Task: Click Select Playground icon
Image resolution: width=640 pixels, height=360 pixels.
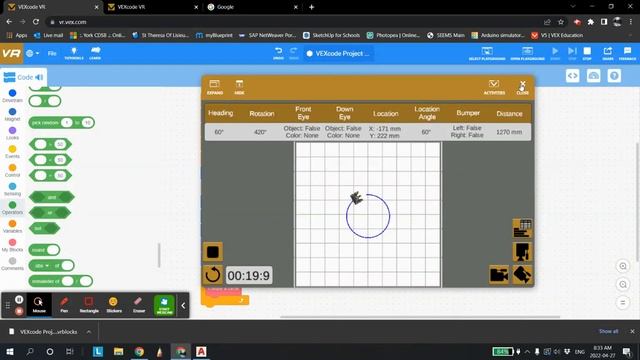Action: click(487, 53)
